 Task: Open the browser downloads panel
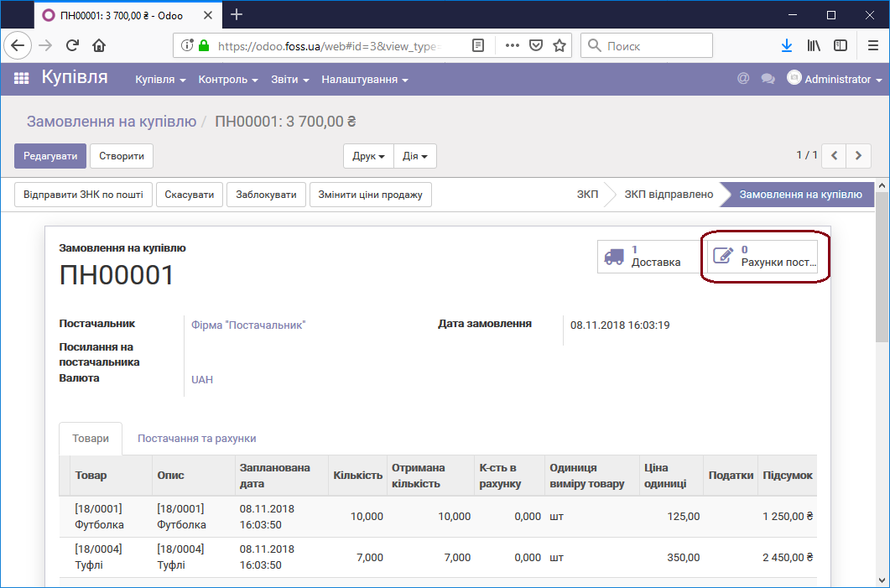787,45
